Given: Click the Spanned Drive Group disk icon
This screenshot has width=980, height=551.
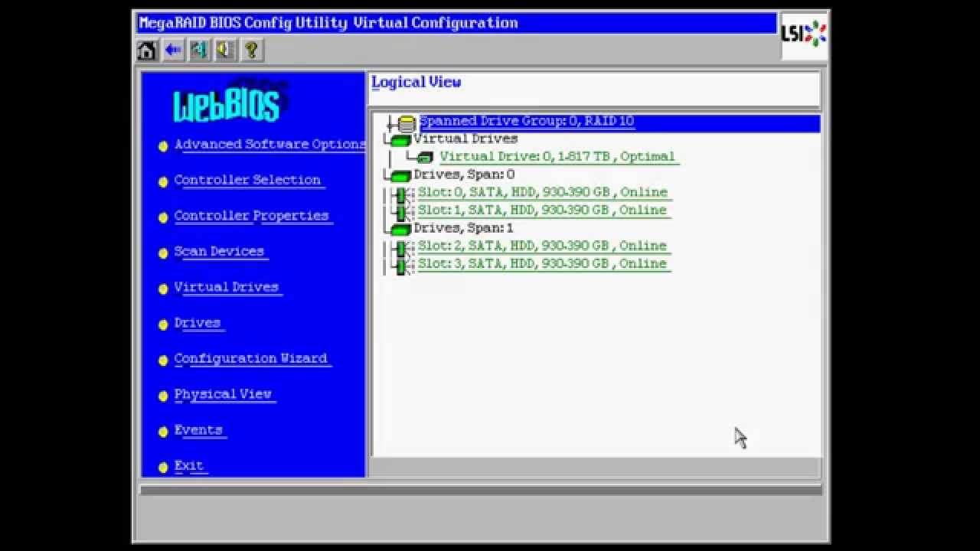Looking at the screenshot, I should (407, 123).
